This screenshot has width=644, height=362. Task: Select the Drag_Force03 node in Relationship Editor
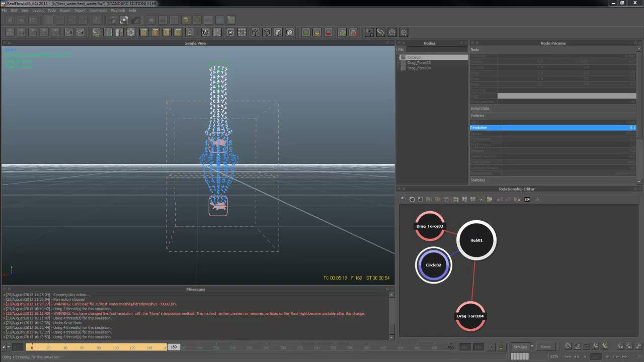coord(430,226)
